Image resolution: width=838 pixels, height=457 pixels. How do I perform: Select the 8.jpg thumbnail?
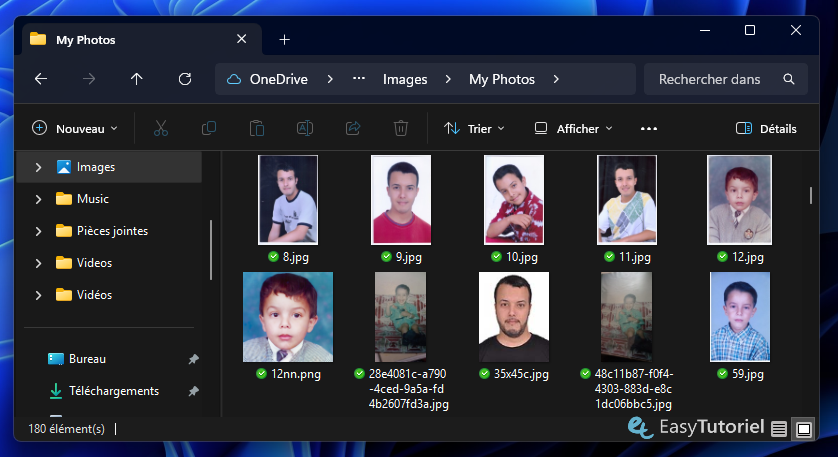pyautogui.click(x=288, y=200)
